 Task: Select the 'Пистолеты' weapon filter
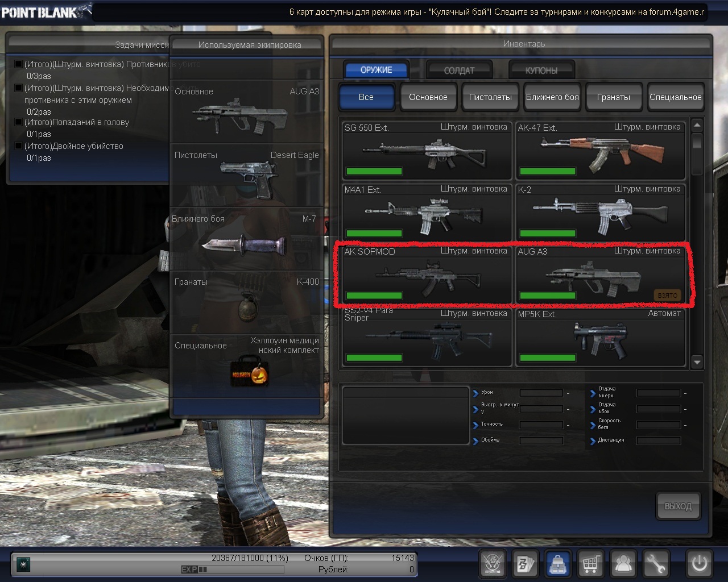click(x=490, y=97)
